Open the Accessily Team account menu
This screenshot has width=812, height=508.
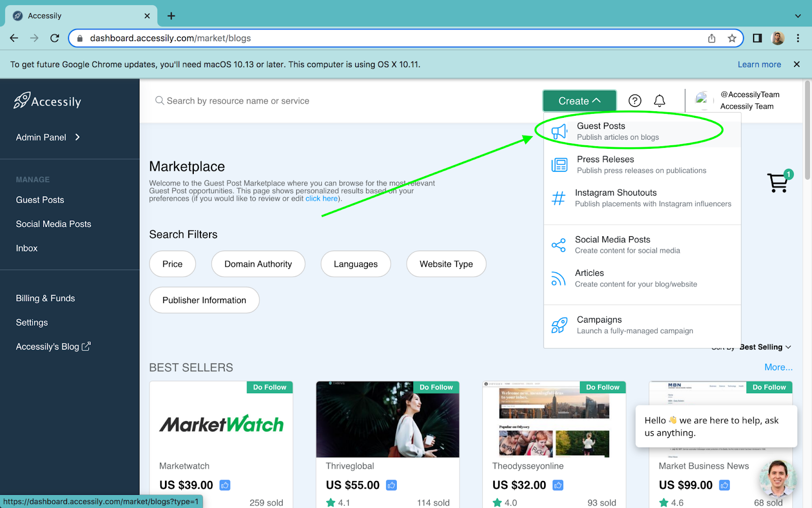(737, 101)
